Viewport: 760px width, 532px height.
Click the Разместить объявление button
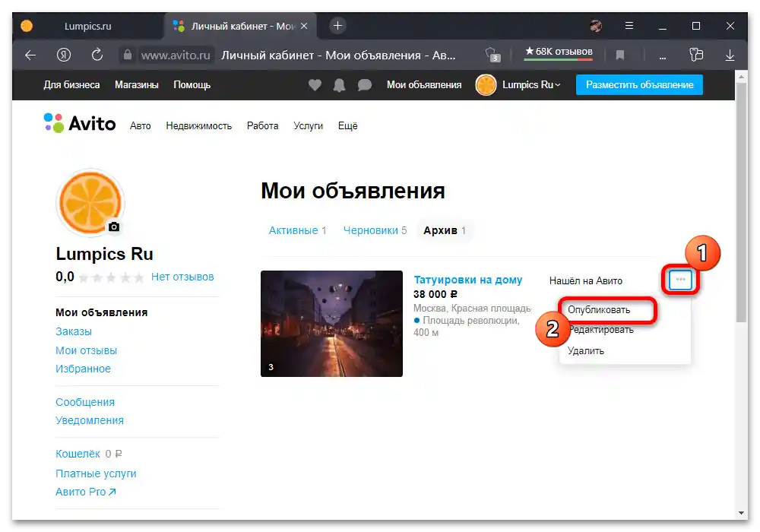[639, 85]
